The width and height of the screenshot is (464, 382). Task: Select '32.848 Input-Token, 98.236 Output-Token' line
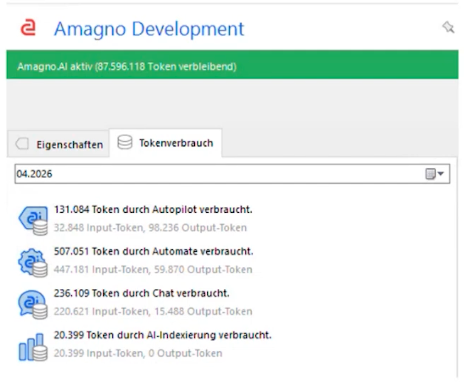[x=150, y=228]
